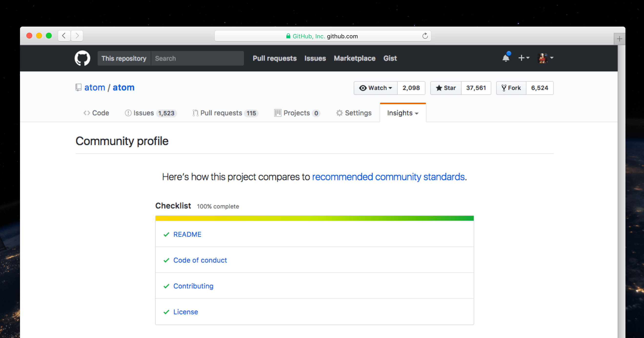This screenshot has height=338, width=644.
Task: Click the eye icon on the Watch button
Action: [x=363, y=88]
